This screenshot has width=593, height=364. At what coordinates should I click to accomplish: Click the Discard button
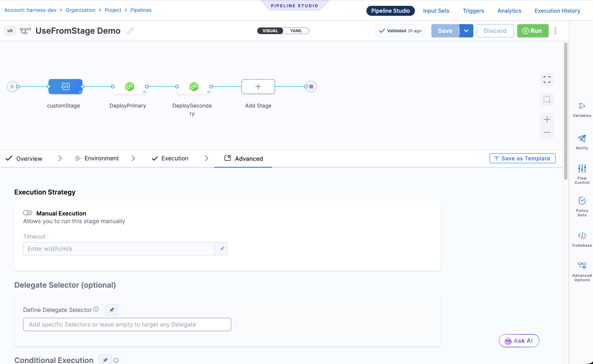(495, 31)
